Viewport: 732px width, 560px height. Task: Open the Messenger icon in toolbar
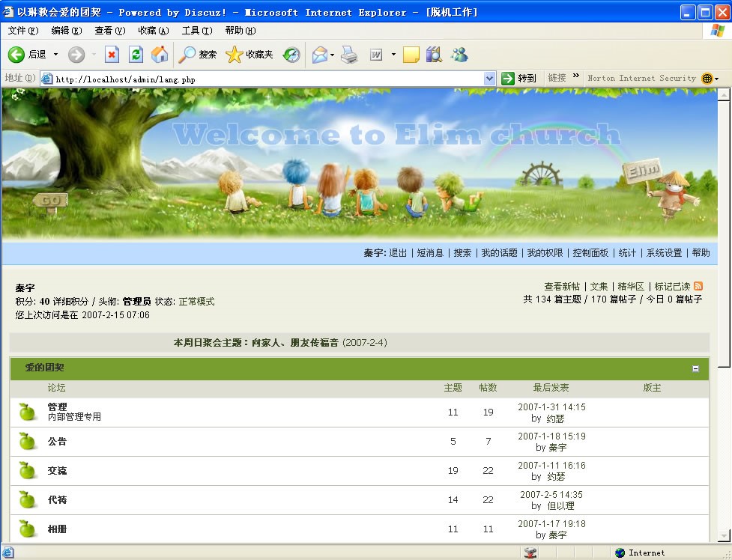point(459,55)
